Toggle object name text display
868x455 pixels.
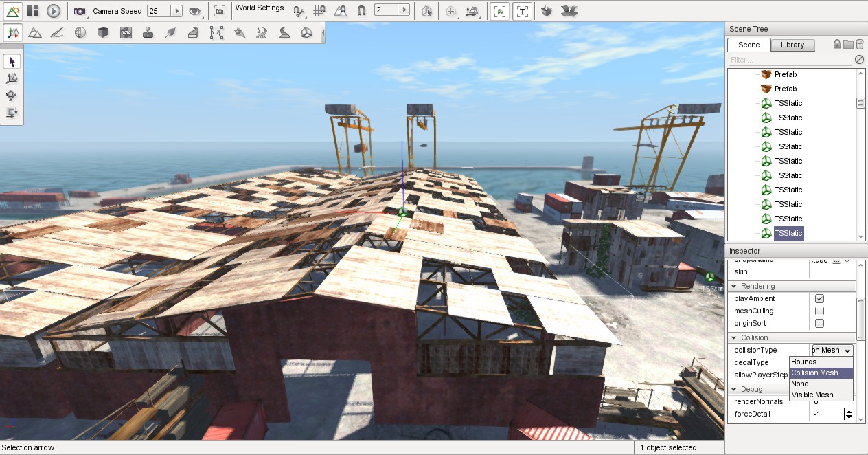tap(523, 11)
